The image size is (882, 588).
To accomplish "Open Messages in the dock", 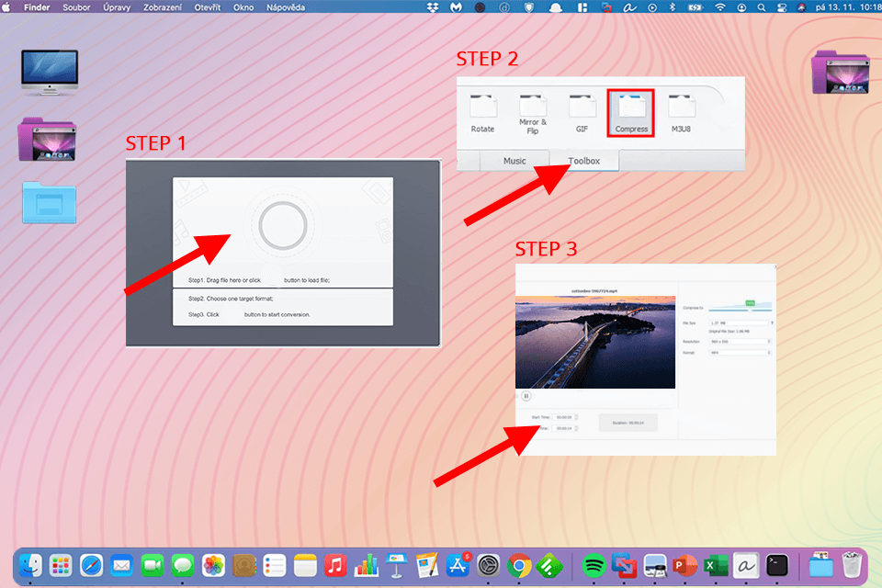I will (183, 566).
